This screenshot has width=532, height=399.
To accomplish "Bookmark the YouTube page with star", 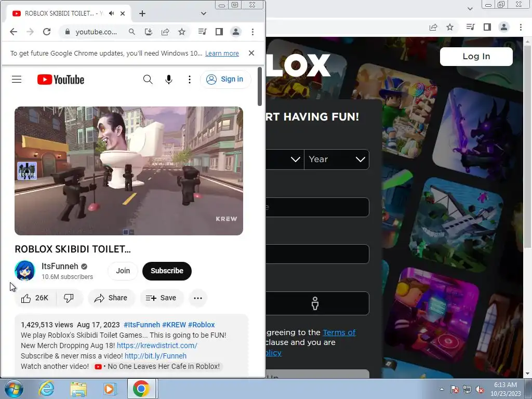I will [182, 32].
